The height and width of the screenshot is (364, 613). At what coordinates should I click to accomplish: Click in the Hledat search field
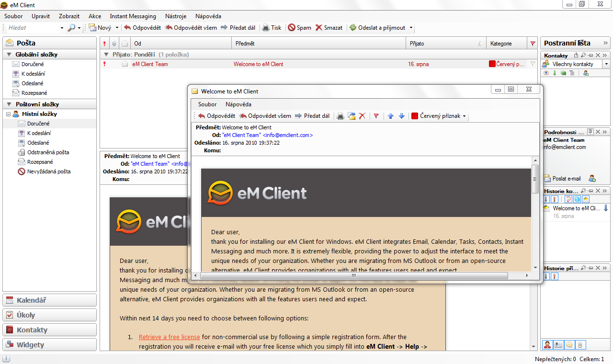pos(33,28)
